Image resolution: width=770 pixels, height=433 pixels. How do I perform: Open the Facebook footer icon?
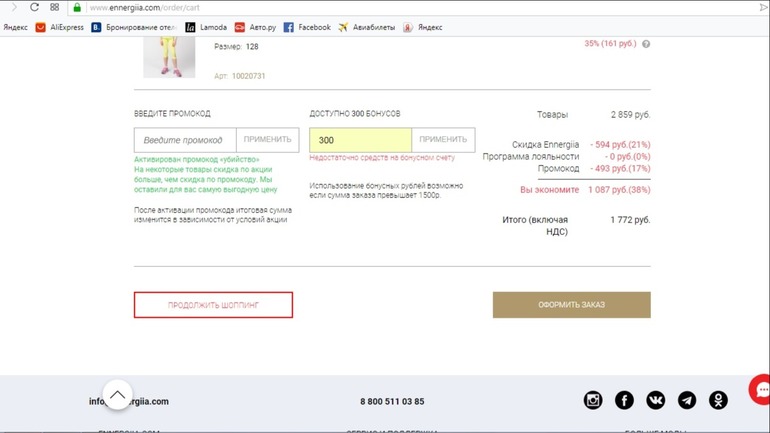(624, 400)
